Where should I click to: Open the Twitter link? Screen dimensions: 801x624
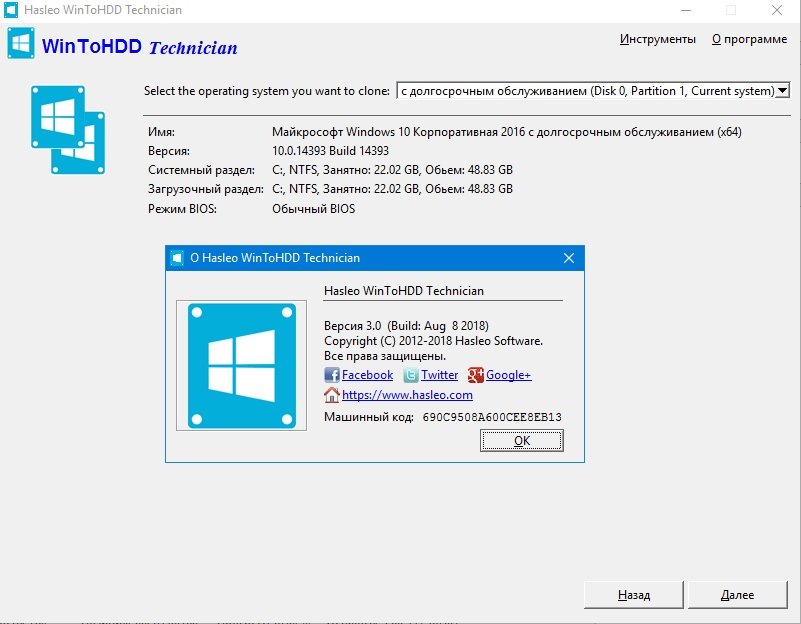tap(439, 375)
